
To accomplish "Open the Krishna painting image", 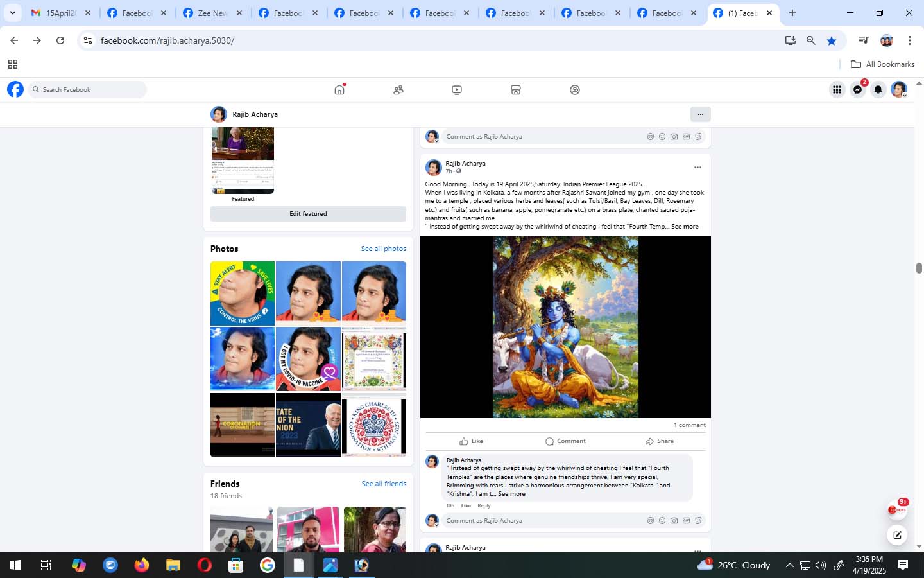I will click(x=565, y=328).
